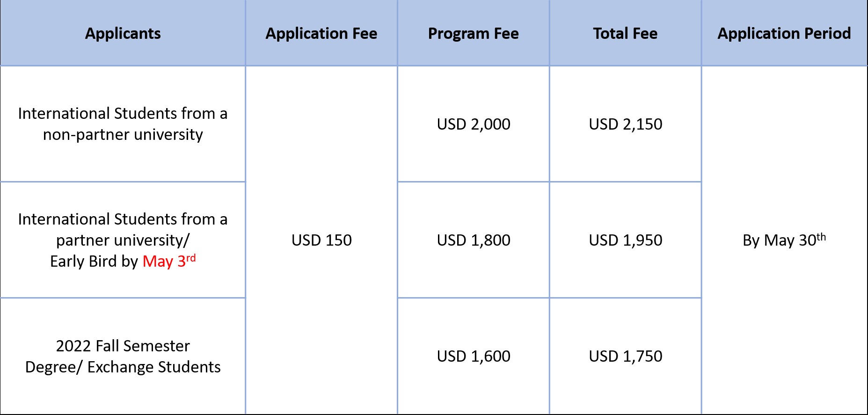The image size is (868, 415).
Task: Click the USD 150 application fee cell
Action: point(321,240)
